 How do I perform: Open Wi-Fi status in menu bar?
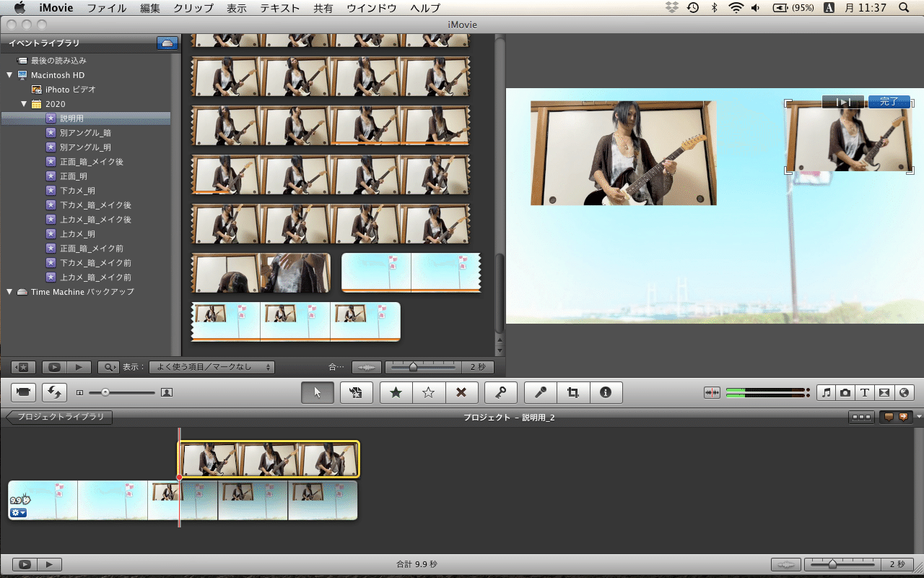pyautogui.click(x=736, y=8)
